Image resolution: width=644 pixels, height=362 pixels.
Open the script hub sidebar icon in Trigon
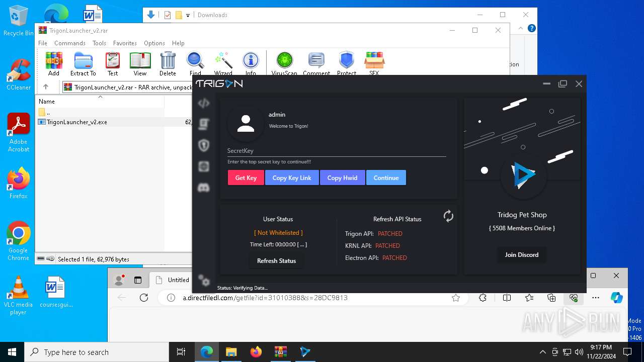204,124
